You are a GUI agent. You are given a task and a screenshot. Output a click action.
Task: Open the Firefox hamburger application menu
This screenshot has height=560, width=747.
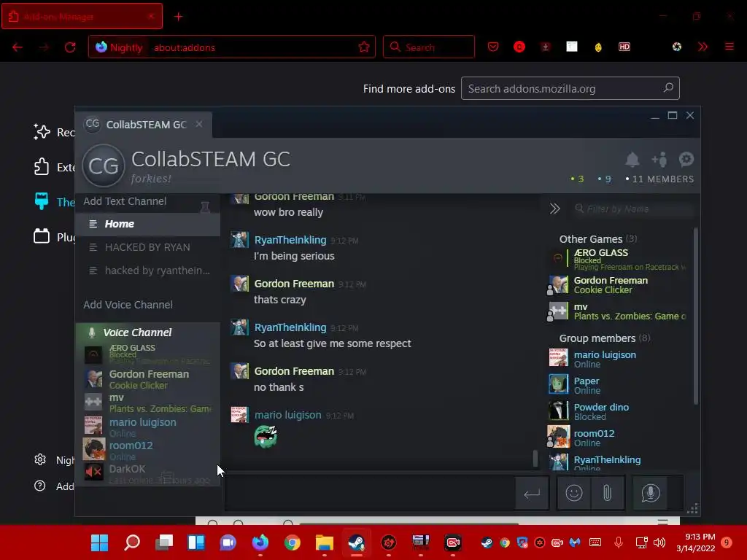pyautogui.click(x=729, y=47)
